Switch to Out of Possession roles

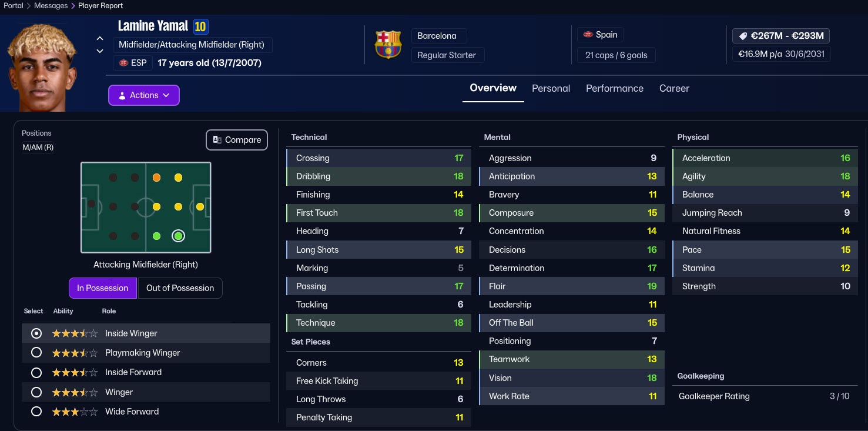[180, 288]
